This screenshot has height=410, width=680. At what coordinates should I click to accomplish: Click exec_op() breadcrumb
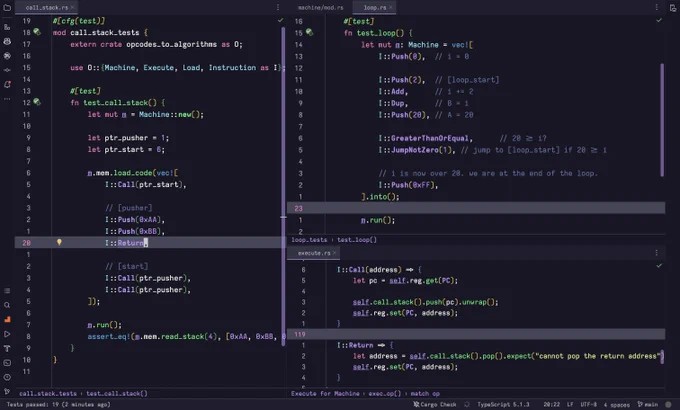385,394
